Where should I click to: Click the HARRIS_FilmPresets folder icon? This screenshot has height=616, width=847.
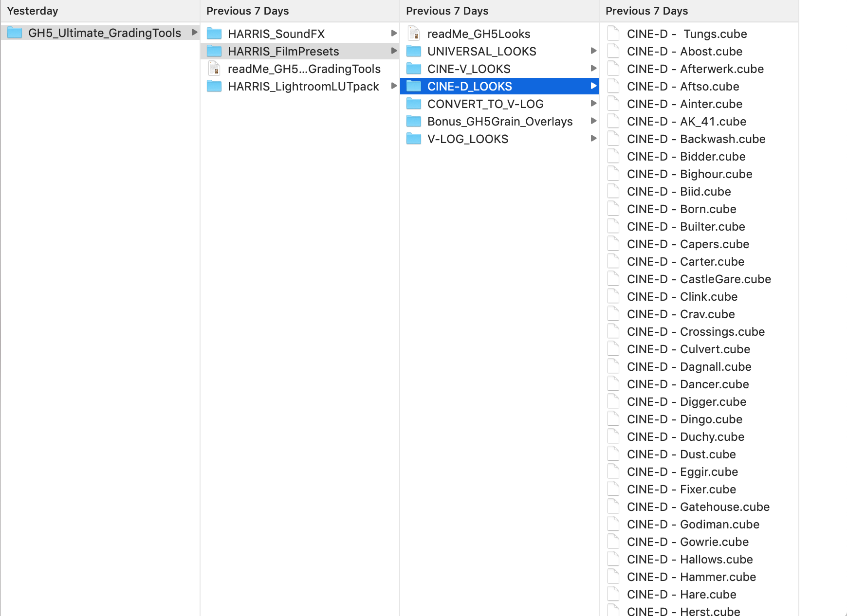click(x=214, y=51)
